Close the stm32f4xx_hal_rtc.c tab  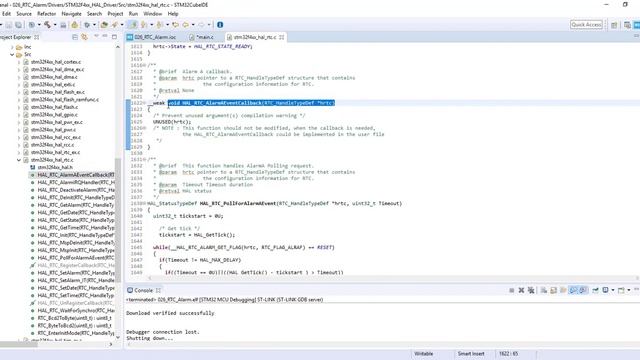coord(282,37)
